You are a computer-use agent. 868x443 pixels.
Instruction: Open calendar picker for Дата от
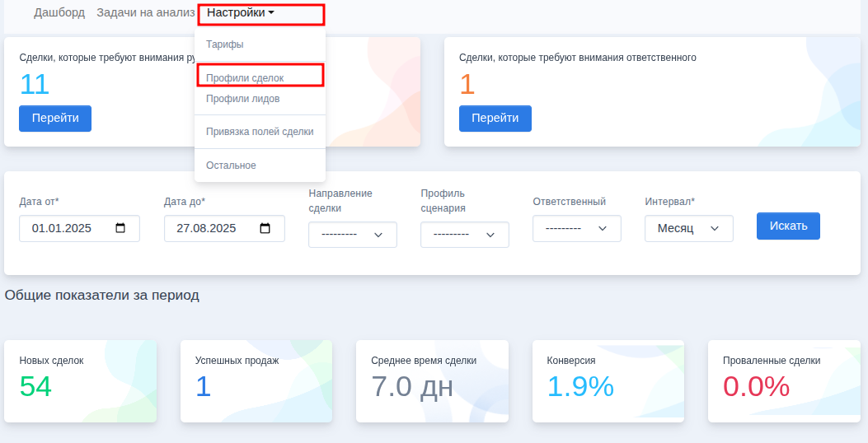[120, 229]
